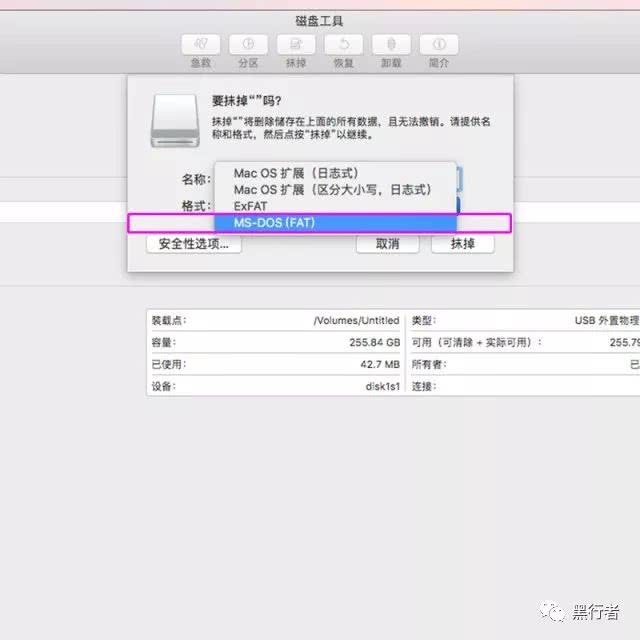Viewport: 640px width, 640px height.
Task: Click the 所有者 label
Action: pyautogui.click(x=429, y=364)
